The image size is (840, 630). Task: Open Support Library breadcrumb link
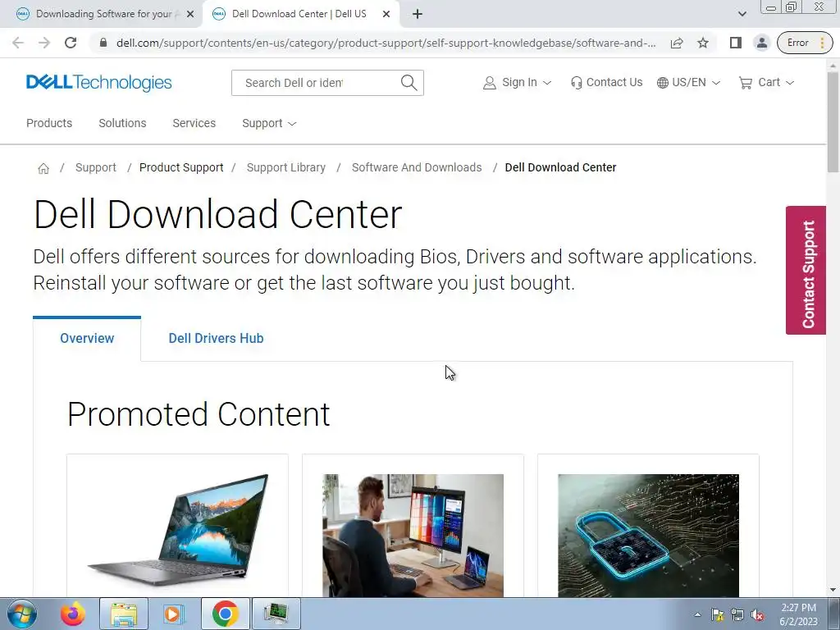(285, 167)
